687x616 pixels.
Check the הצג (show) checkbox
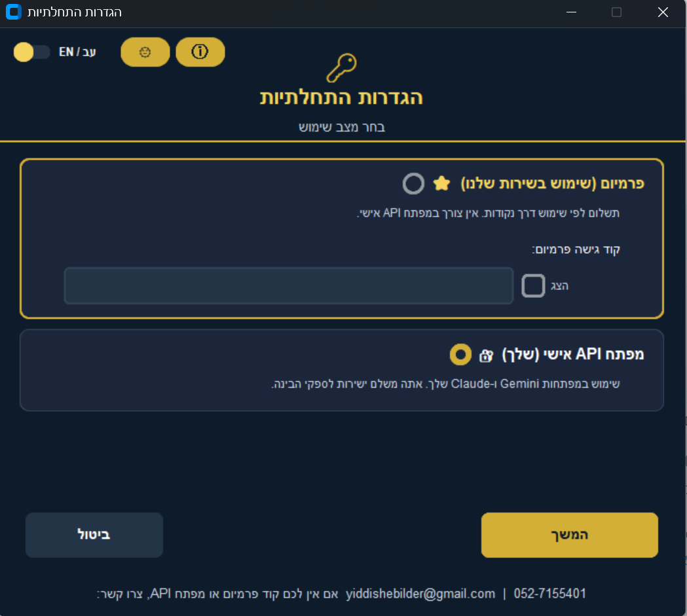533,285
